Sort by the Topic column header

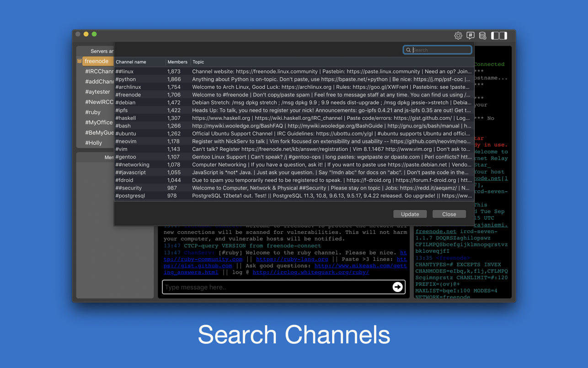(x=331, y=62)
